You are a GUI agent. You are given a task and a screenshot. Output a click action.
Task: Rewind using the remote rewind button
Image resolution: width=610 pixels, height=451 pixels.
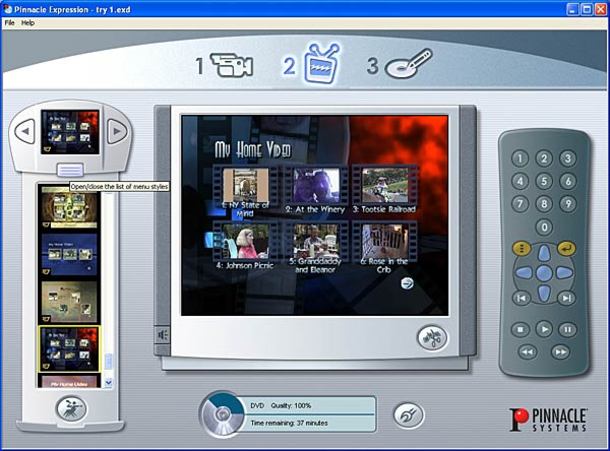[x=527, y=352]
